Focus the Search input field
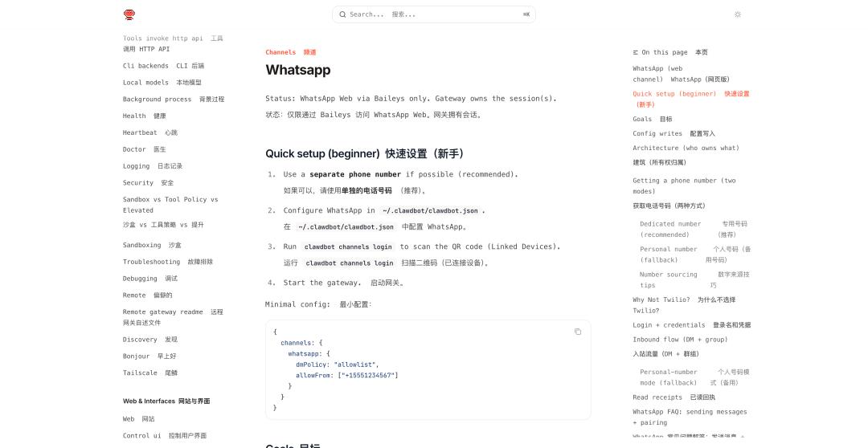Image resolution: width=868 pixels, height=448 pixels. 434,14
